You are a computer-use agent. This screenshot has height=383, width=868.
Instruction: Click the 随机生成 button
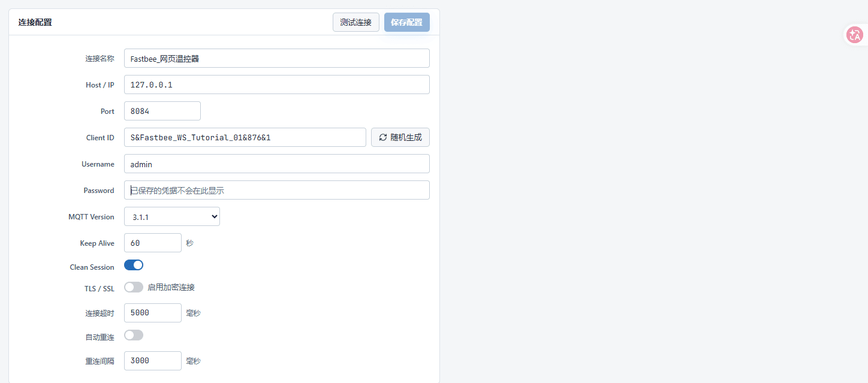click(x=400, y=137)
